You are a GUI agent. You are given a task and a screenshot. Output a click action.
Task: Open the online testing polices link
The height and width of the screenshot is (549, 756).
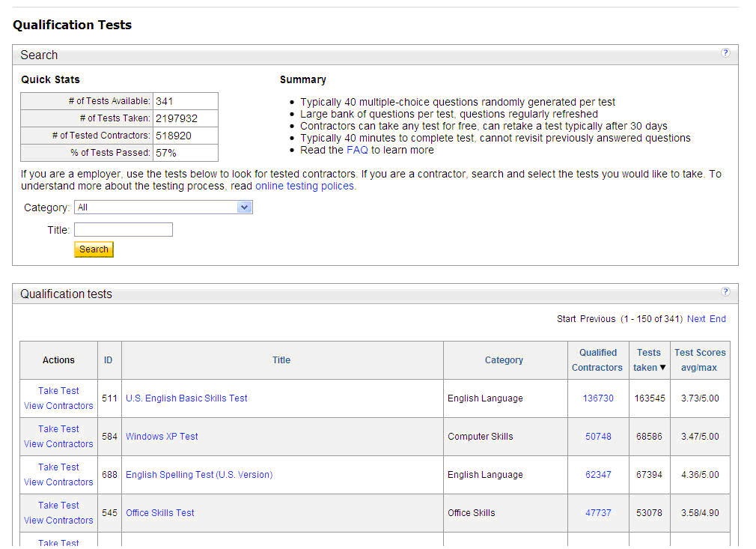305,186
